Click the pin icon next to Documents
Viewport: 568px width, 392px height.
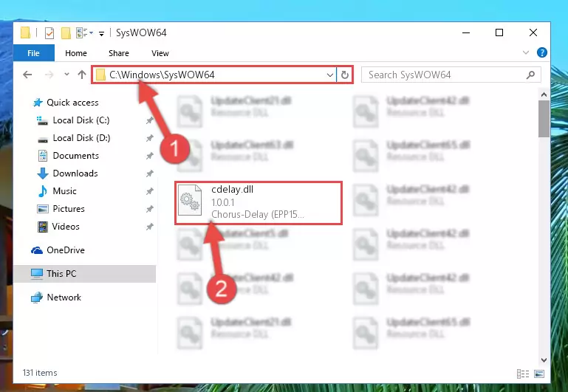(x=150, y=156)
